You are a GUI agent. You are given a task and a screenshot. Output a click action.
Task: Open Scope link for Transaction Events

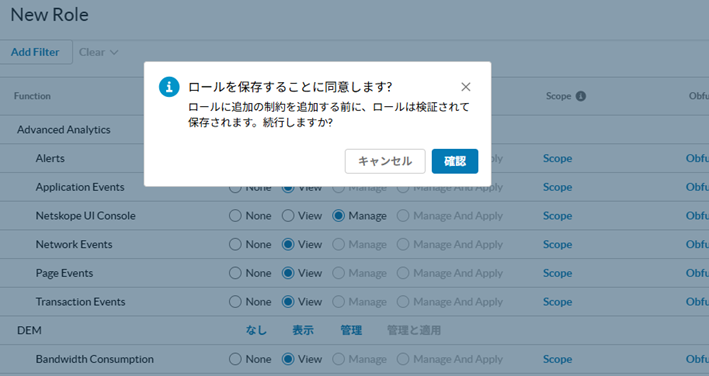click(558, 302)
